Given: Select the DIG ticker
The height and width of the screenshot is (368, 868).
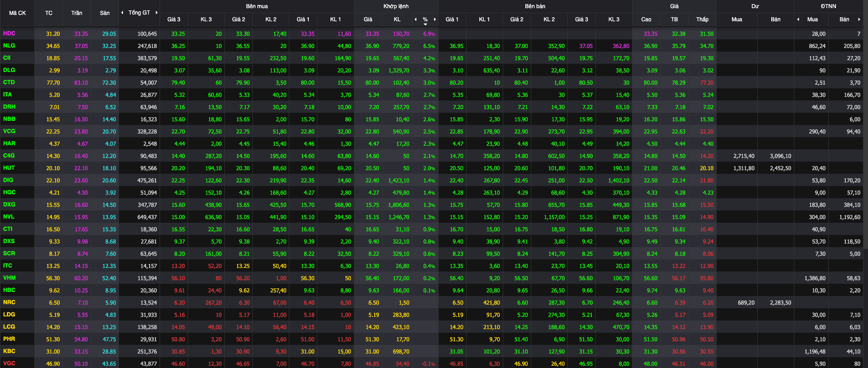Looking at the screenshot, I should coord(8,180).
